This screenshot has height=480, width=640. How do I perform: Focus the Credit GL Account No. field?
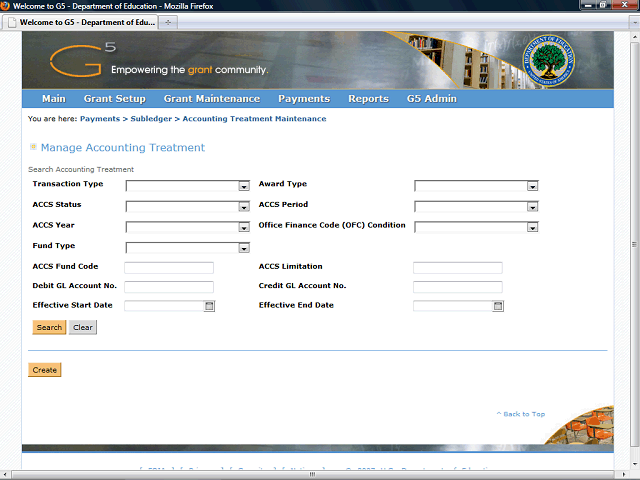coord(458,287)
